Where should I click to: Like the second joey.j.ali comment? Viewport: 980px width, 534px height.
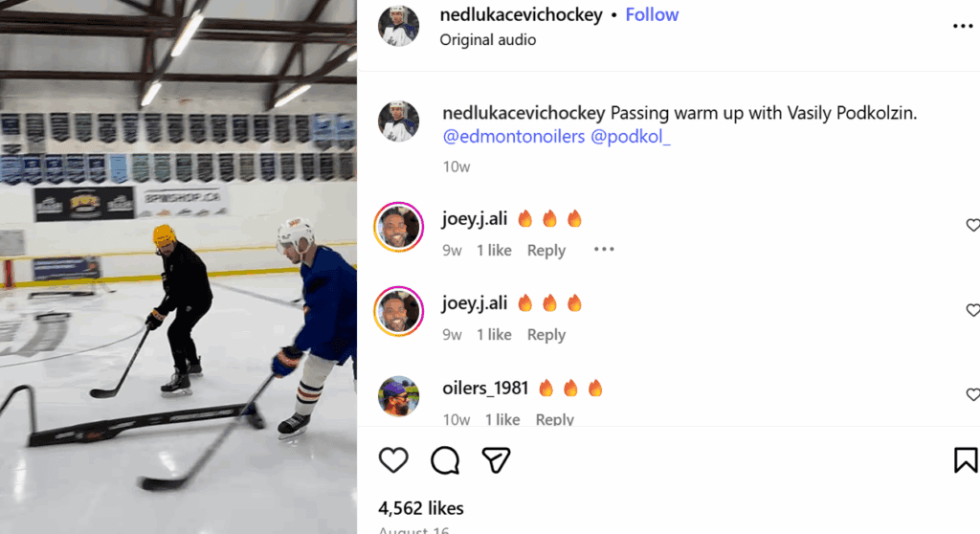click(972, 310)
